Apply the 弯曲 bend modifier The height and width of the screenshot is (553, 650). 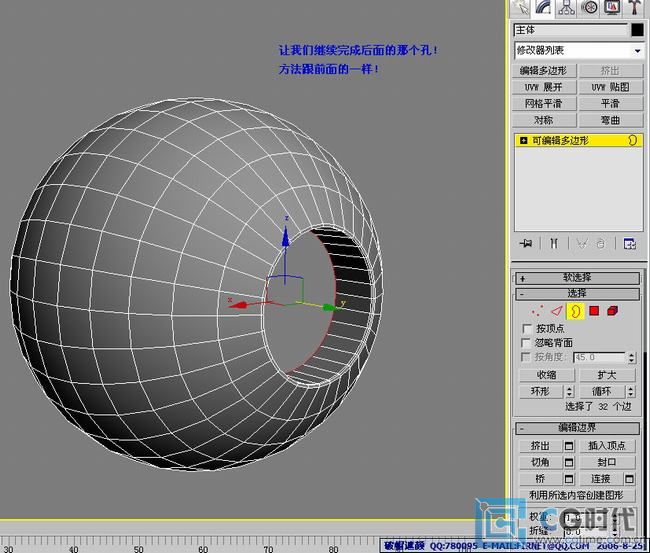coord(611,120)
